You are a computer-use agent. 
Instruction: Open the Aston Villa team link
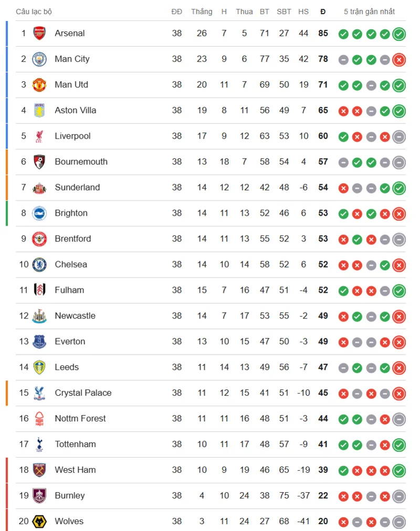coord(76,110)
